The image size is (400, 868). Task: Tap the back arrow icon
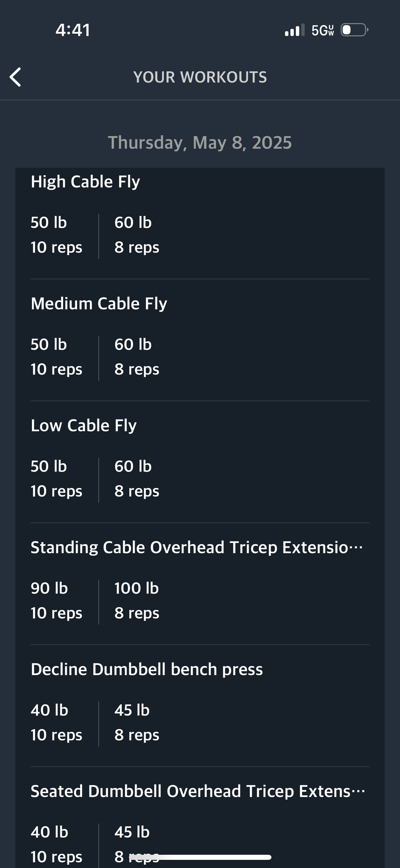coord(16,77)
